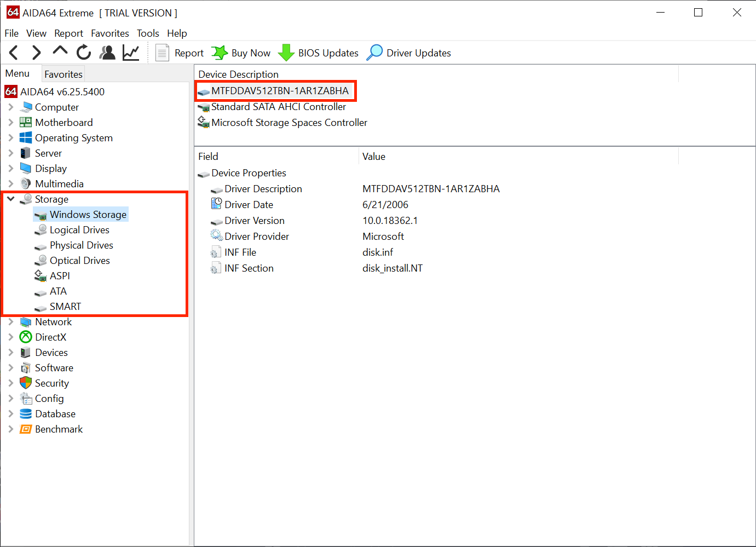Collapse the Storage tree node
The width and height of the screenshot is (756, 547).
[10, 199]
